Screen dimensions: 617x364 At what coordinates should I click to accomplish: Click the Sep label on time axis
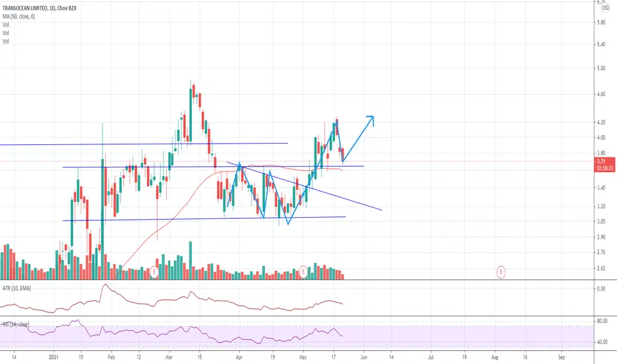(561, 357)
